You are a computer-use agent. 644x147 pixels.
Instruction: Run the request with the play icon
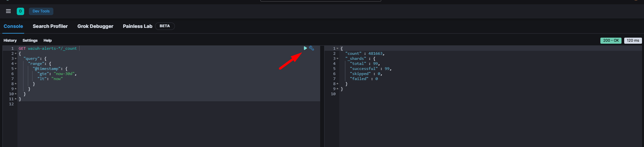tap(305, 48)
